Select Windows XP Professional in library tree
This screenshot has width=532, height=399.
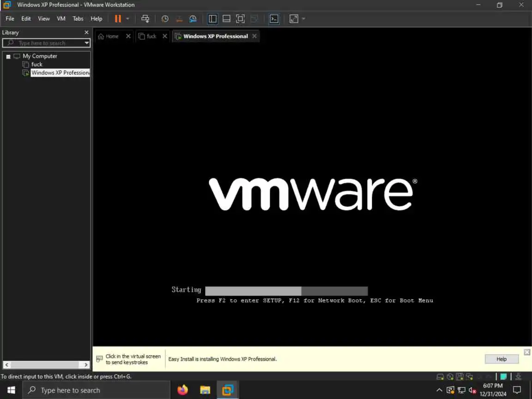pos(60,73)
